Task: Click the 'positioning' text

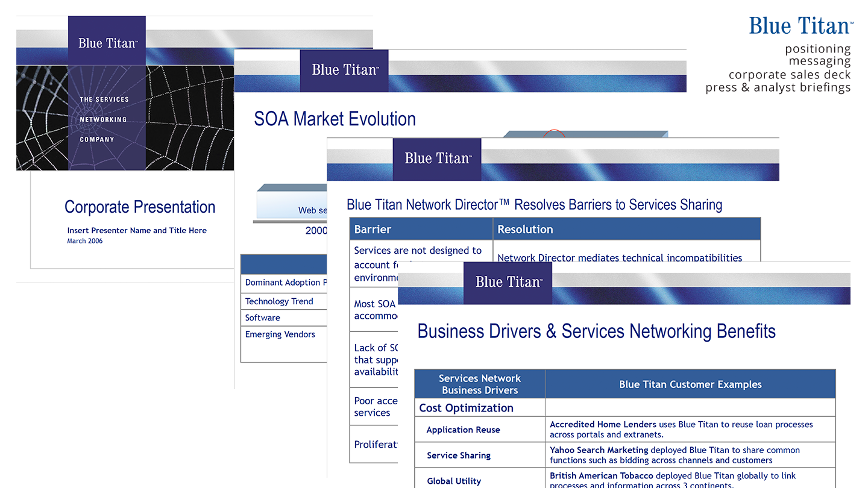Action: [x=818, y=49]
